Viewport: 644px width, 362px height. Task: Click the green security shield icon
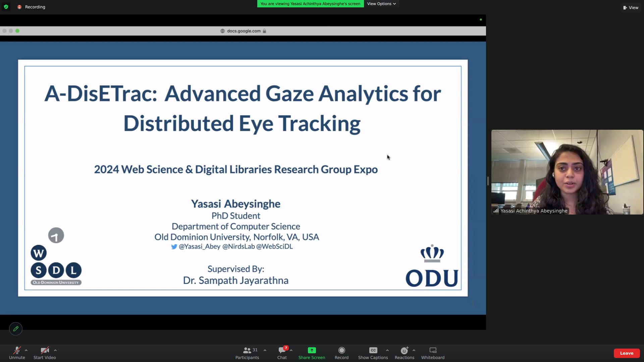pyautogui.click(x=6, y=7)
